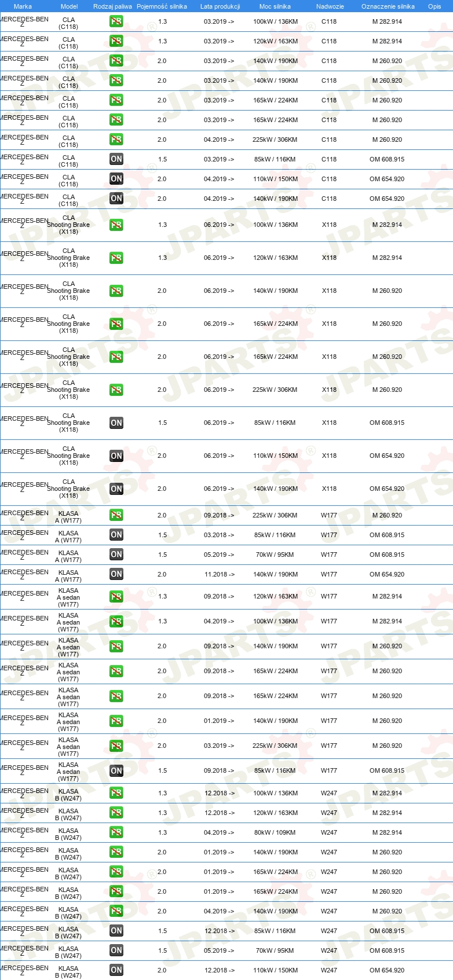Click PB icon for CLA Shooting Brake 225kW/306KM
Viewport: 453px width, 980px height.
(116, 390)
